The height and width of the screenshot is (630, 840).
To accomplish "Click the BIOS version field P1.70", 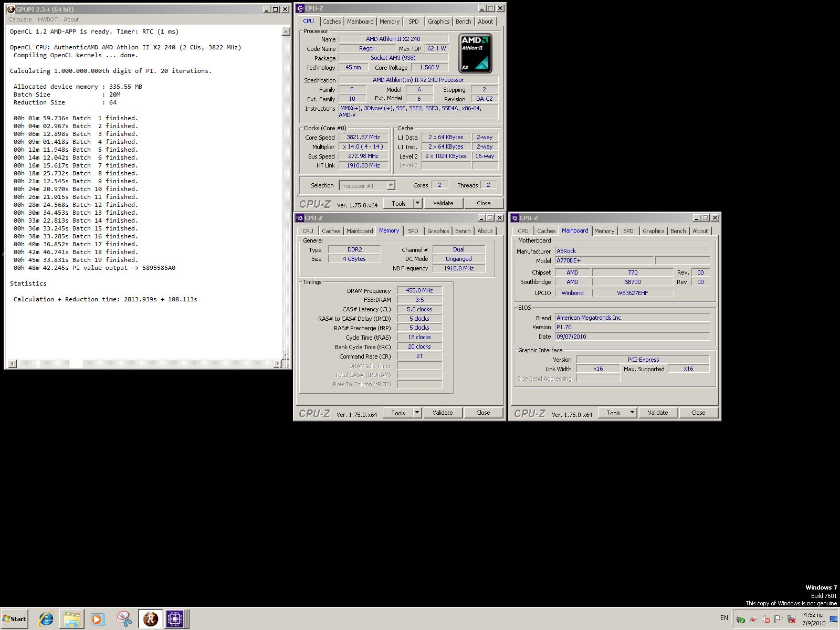I will click(632, 327).
